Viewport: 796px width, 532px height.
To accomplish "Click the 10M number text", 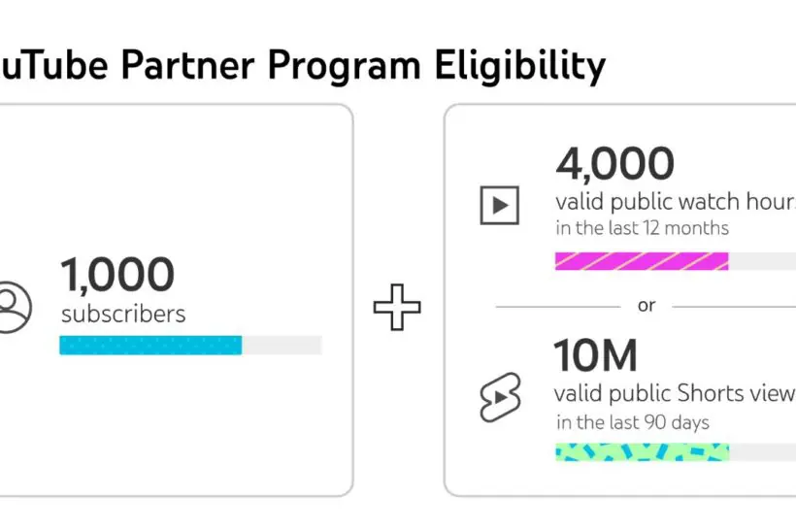I will pyautogui.click(x=595, y=355).
